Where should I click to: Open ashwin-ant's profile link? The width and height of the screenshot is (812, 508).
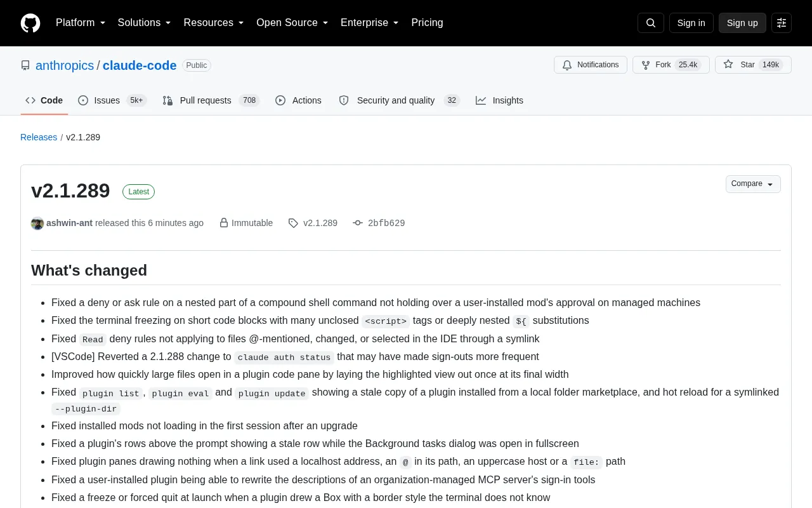[x=70, y=223]
